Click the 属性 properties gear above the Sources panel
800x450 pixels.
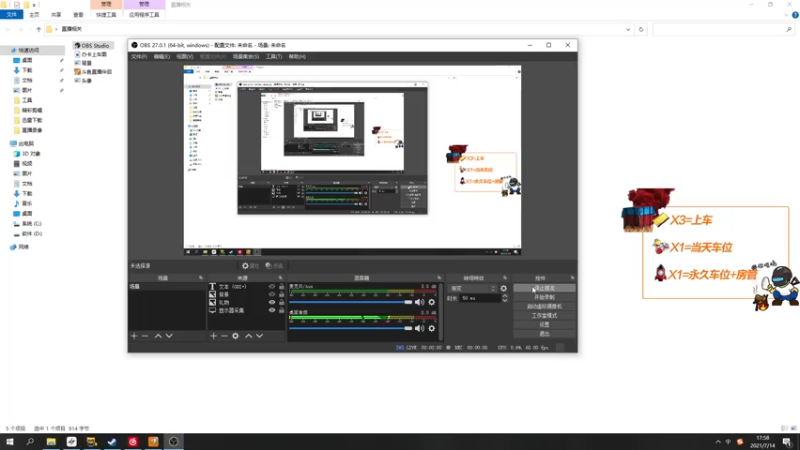[250, 266]
